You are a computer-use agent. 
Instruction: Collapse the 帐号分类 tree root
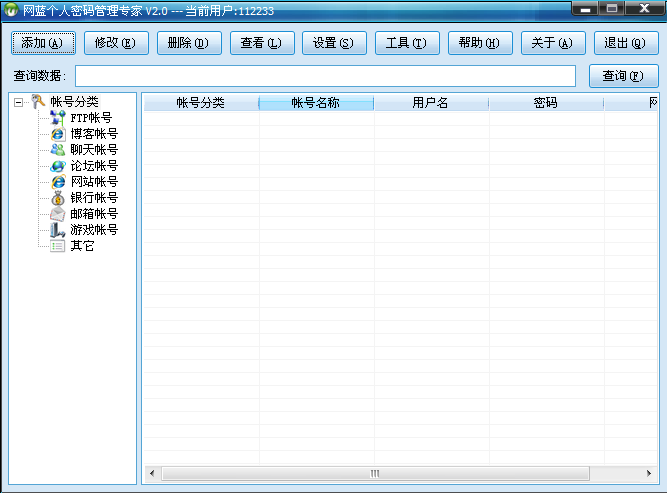19,102
